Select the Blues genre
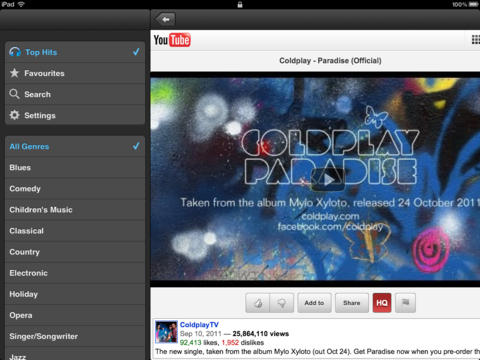 75,167
